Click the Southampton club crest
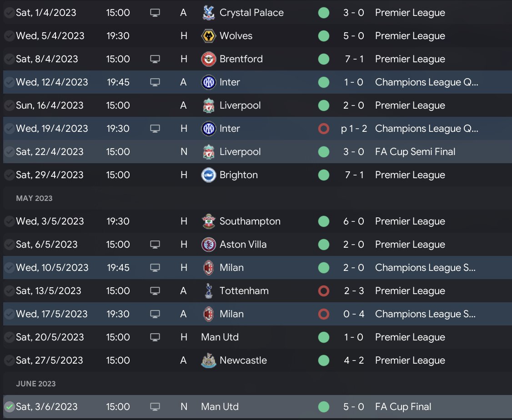 click(x=208, y=221)
